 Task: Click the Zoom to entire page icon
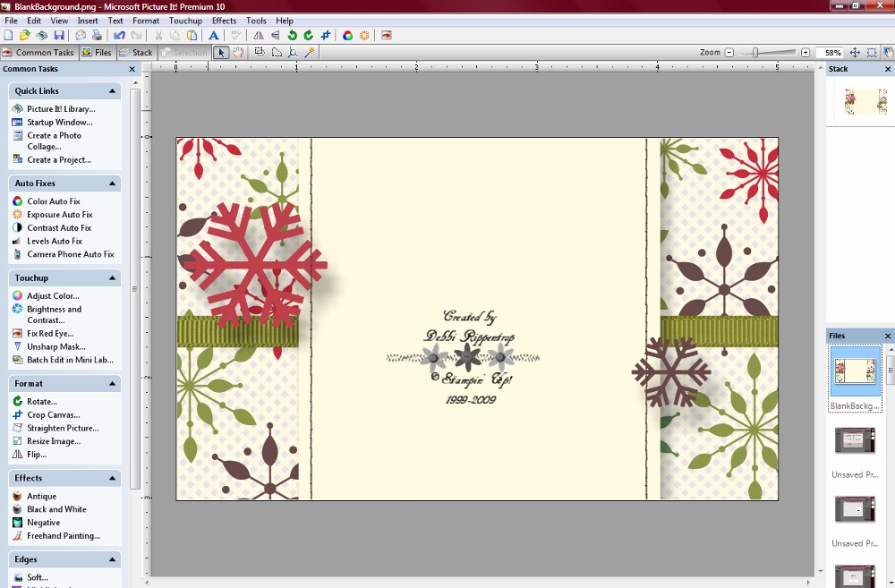click(872, 53)
